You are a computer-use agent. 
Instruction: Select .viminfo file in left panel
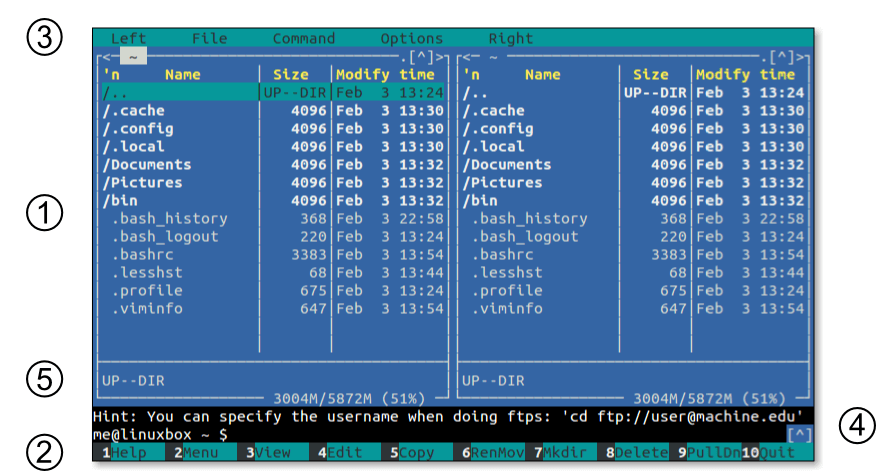click(x=273, y=308)
